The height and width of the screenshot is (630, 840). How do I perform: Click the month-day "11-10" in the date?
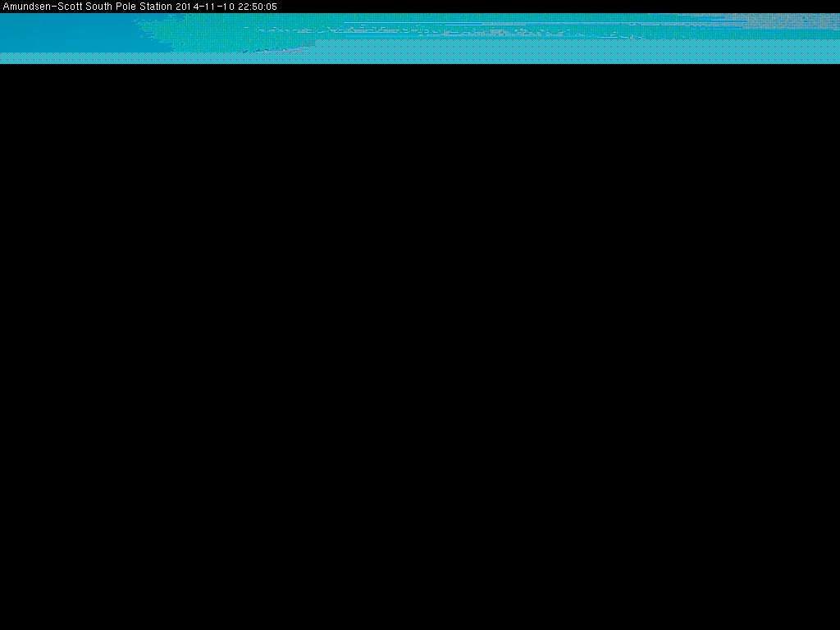[x=218, y=7]
